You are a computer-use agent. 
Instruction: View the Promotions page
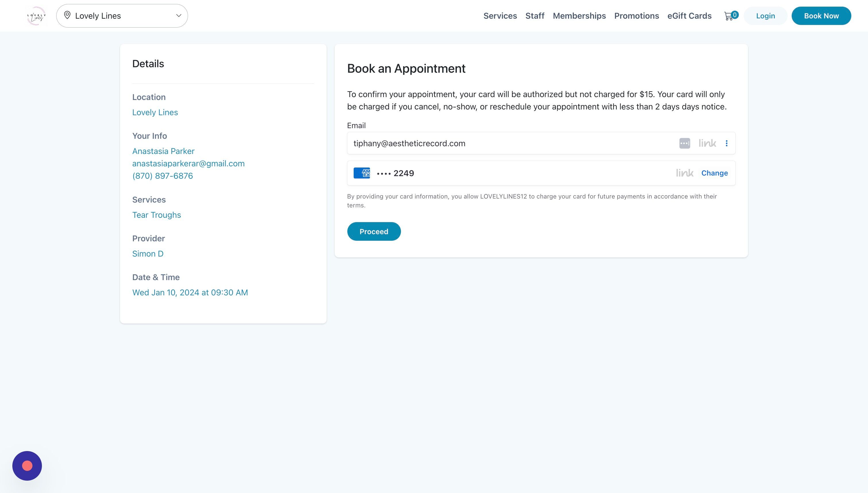636,16
